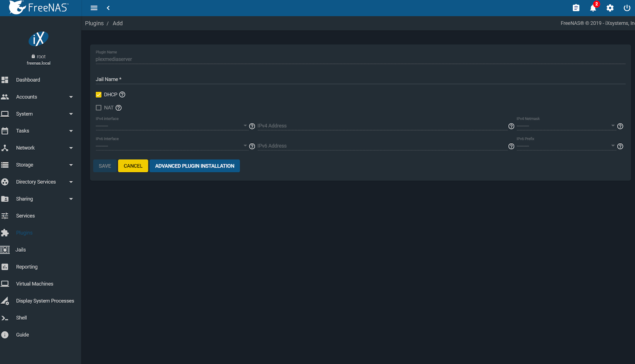
Task: Click the Directory Services icon
Action: [x=5, y=182]
